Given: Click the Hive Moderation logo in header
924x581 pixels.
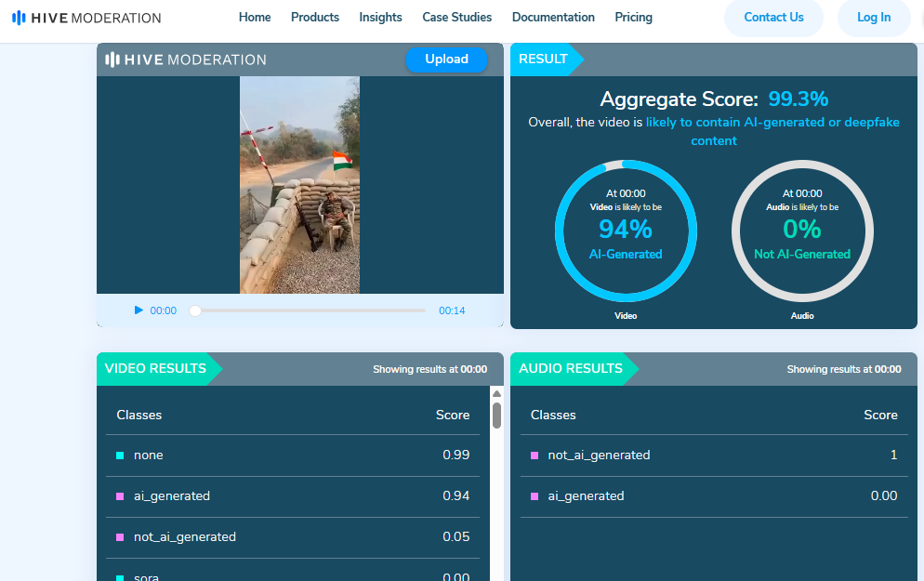Looking at the screenshot, I should [86, 18].
